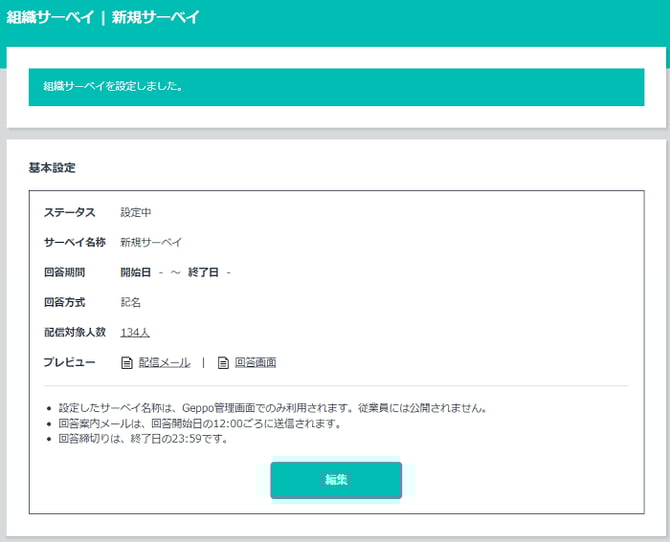Select the ステータス label
This screenshot has height=542, width=670.
[x=69, y=212]
